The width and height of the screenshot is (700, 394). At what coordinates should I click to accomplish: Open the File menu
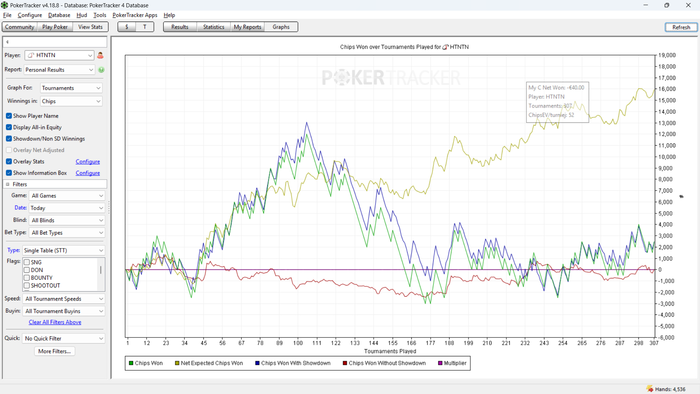(x=7, y=15)
